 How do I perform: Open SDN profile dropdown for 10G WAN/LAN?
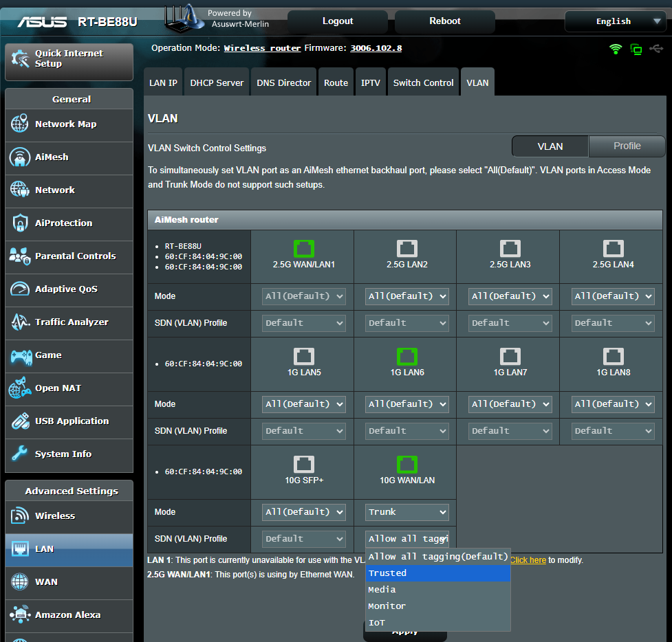click(407, 538)
